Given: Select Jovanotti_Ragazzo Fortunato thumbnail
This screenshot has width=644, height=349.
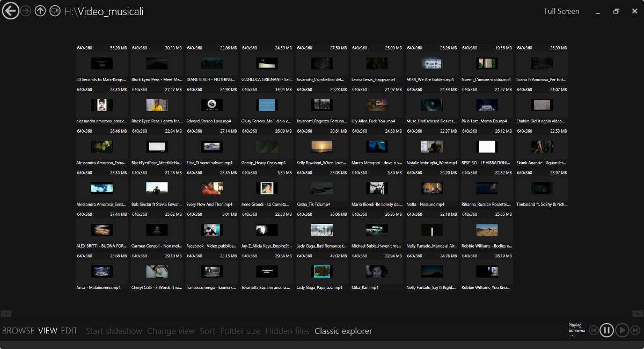Looking at the screenshot, I should coord(322,105).
